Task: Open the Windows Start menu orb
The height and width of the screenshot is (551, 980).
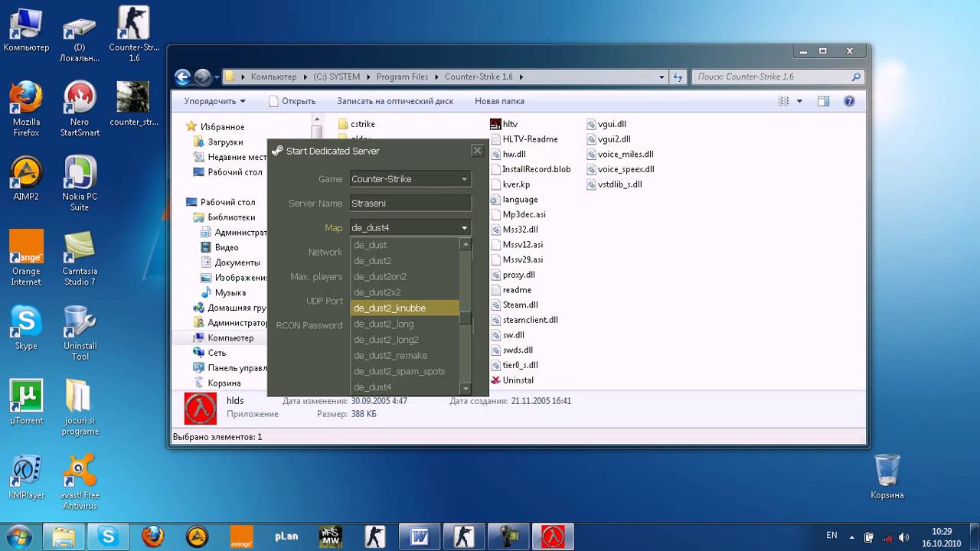Action: (x=18, y=536)
